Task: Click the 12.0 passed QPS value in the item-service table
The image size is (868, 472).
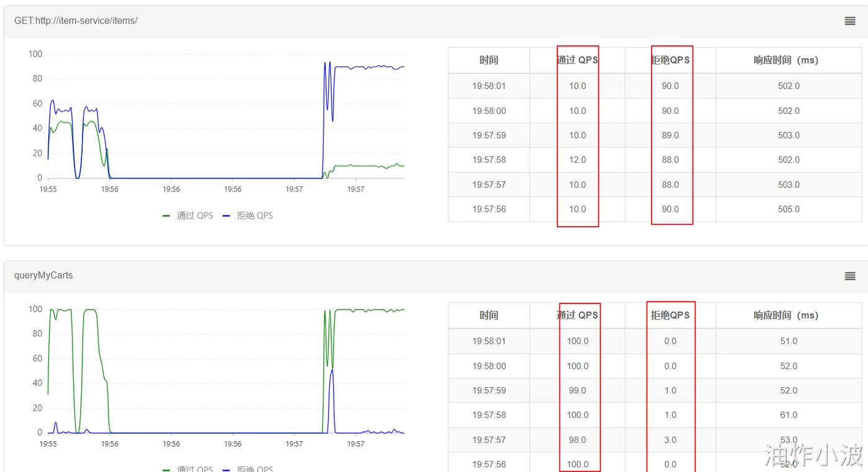Action: pyautogui.click(x=577, y=160)
